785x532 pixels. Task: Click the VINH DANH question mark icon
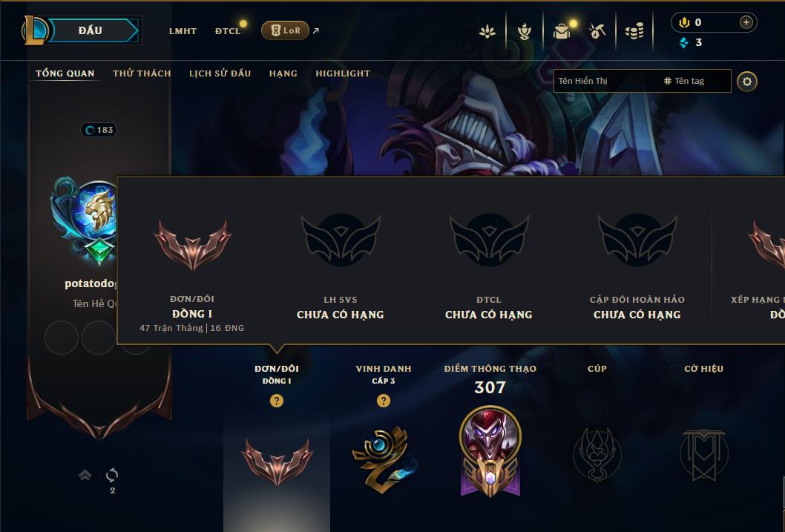(384, 401)
